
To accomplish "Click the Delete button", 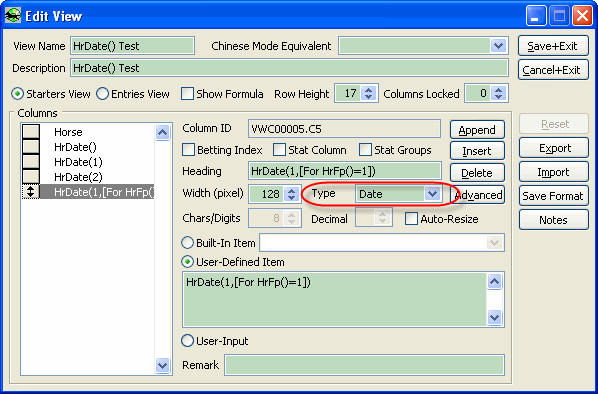I will coord(477,173).
